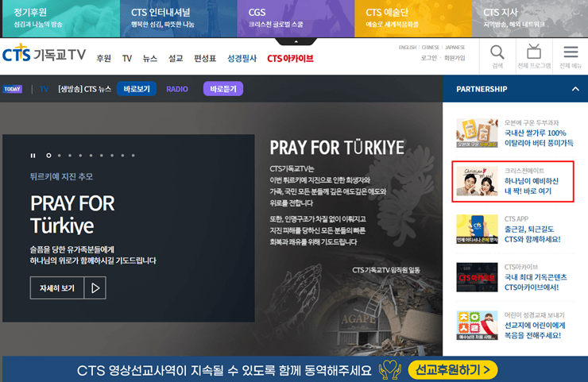Viewport: 588px width, 382px height.
Task: Click the RADIO label in the live bar
Action: pos(177,89)
